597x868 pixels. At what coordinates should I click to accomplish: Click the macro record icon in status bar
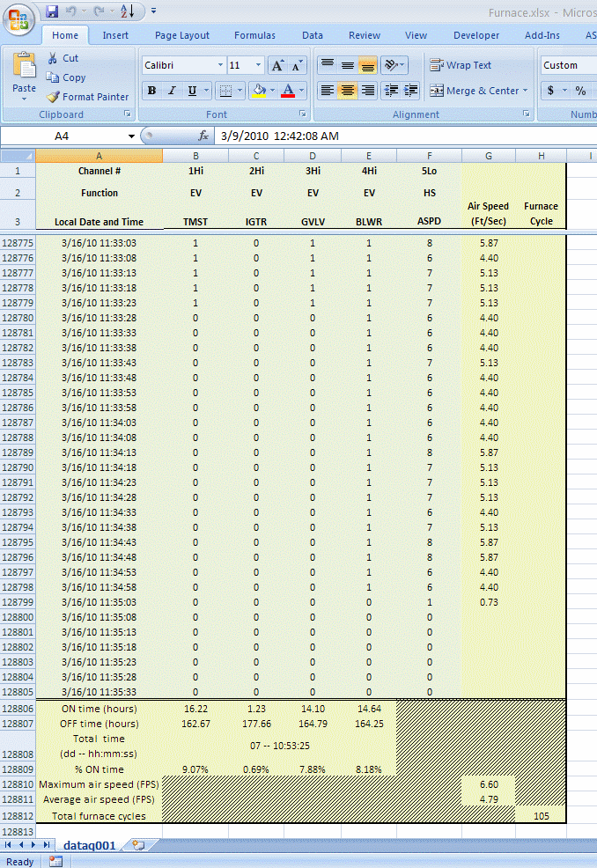pos(55,861)
